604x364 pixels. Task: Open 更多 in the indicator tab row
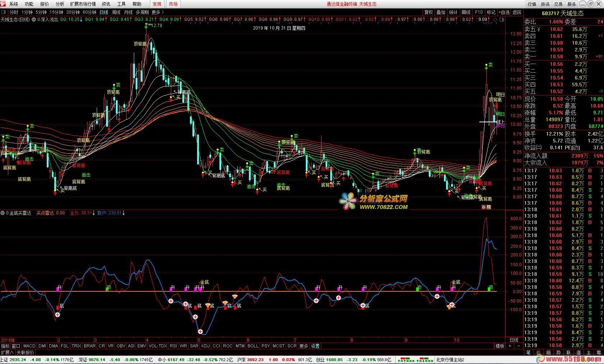coord(304,346)
